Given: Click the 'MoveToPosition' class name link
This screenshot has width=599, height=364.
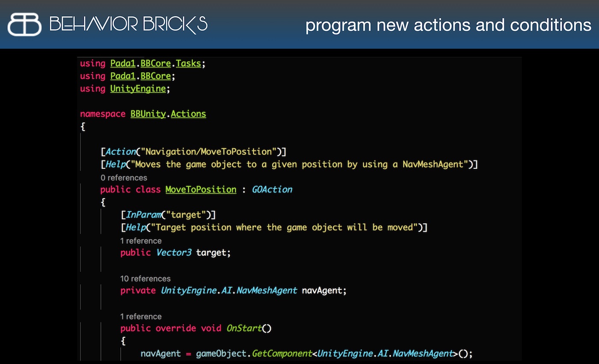Looking at the screenshot, I should click(201, 189).
